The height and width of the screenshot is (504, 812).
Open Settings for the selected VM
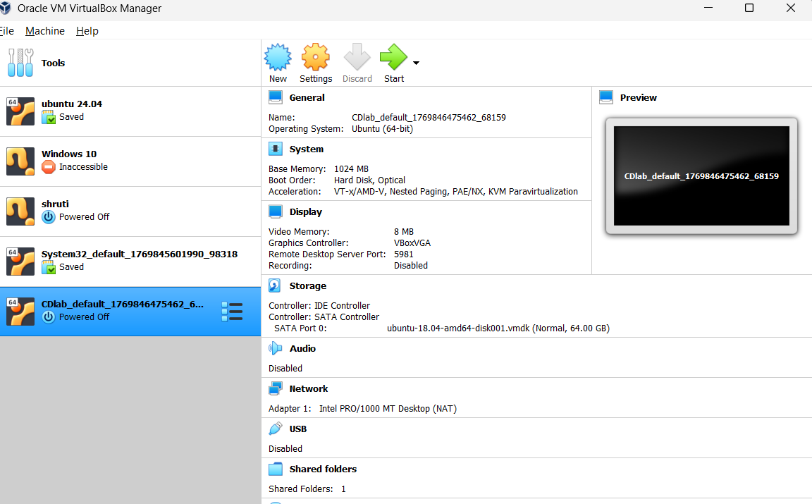tap(315, 62)
